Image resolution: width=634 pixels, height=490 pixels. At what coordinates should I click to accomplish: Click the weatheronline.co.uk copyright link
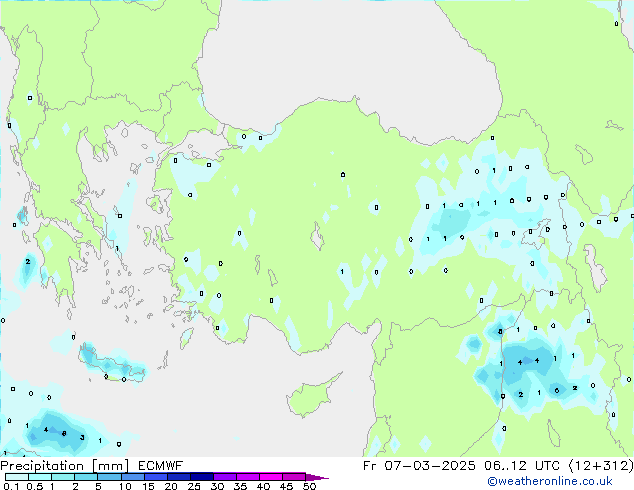pyautogui.click(x=550, y=481)
